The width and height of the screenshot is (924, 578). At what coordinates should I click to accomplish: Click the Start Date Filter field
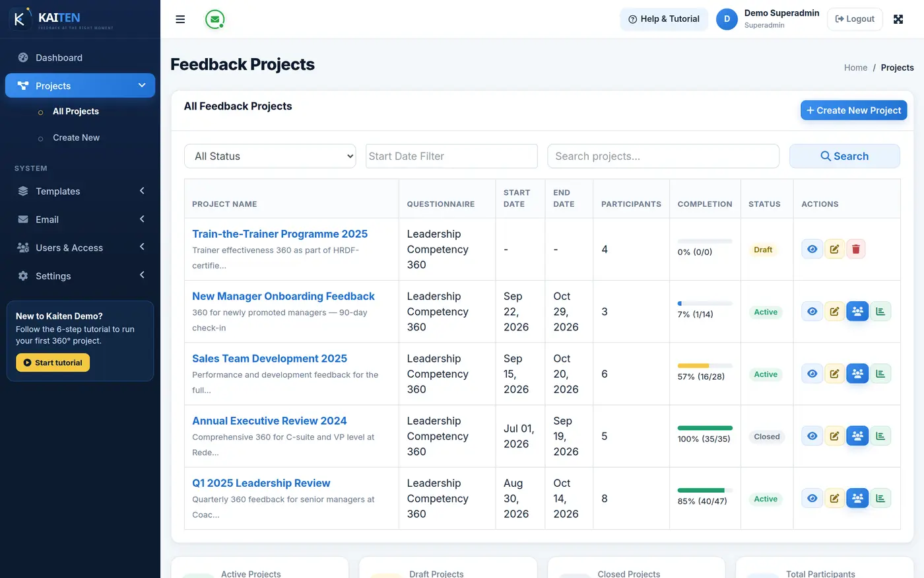pos(451,156)
